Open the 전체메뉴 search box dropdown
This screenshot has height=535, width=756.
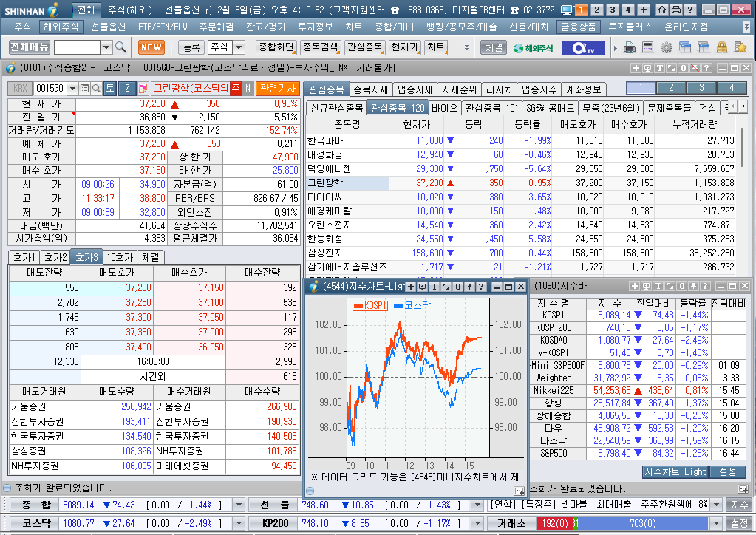pyautogui.click(x=106, y=47)
